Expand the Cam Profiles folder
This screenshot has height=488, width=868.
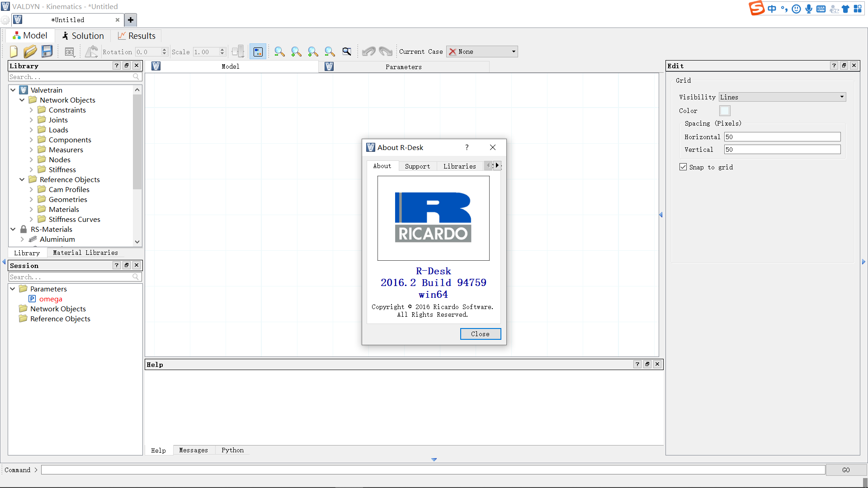(31, 189)
